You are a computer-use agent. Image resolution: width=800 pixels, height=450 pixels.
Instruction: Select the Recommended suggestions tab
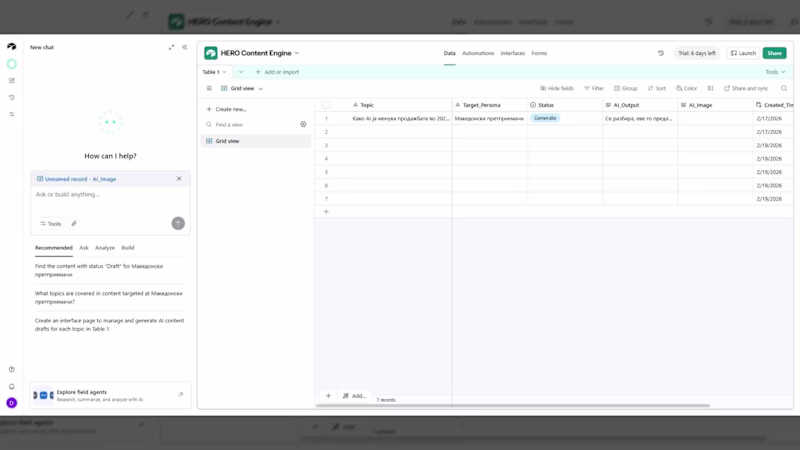[54, 247]
